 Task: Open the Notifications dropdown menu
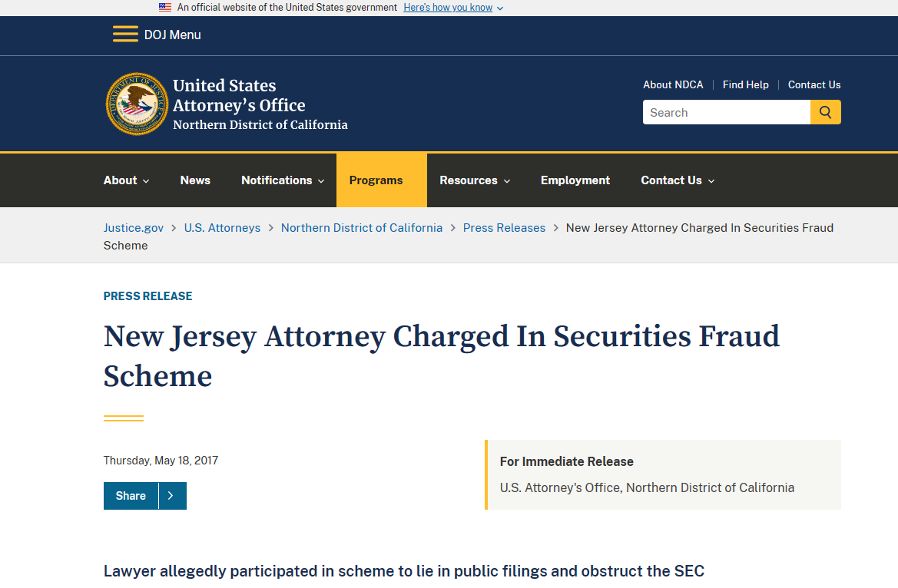283,180
